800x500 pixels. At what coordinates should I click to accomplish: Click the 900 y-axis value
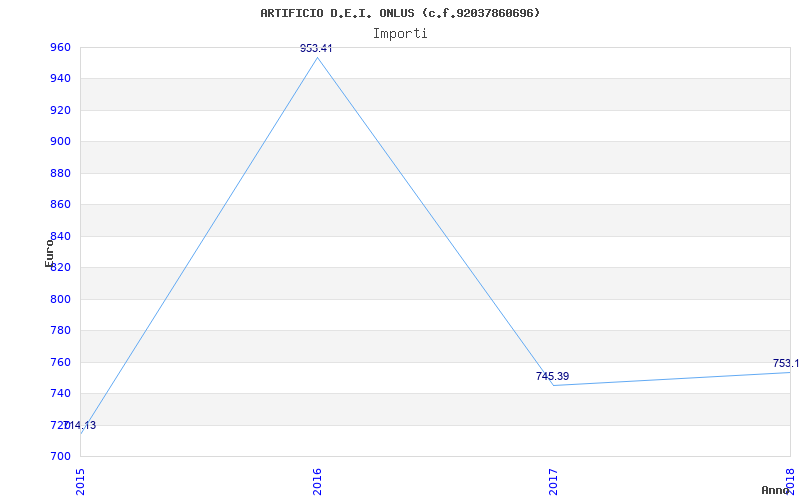(x=60, y=142)
